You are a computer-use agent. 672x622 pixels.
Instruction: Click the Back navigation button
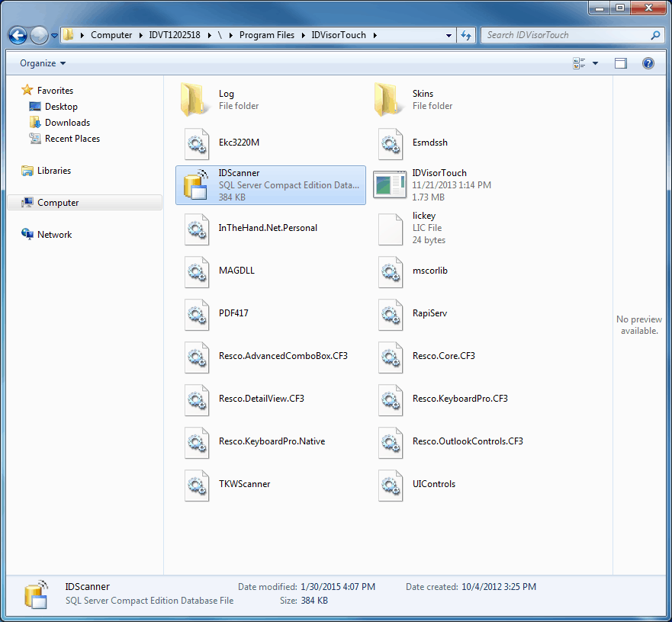coord(16,35)
